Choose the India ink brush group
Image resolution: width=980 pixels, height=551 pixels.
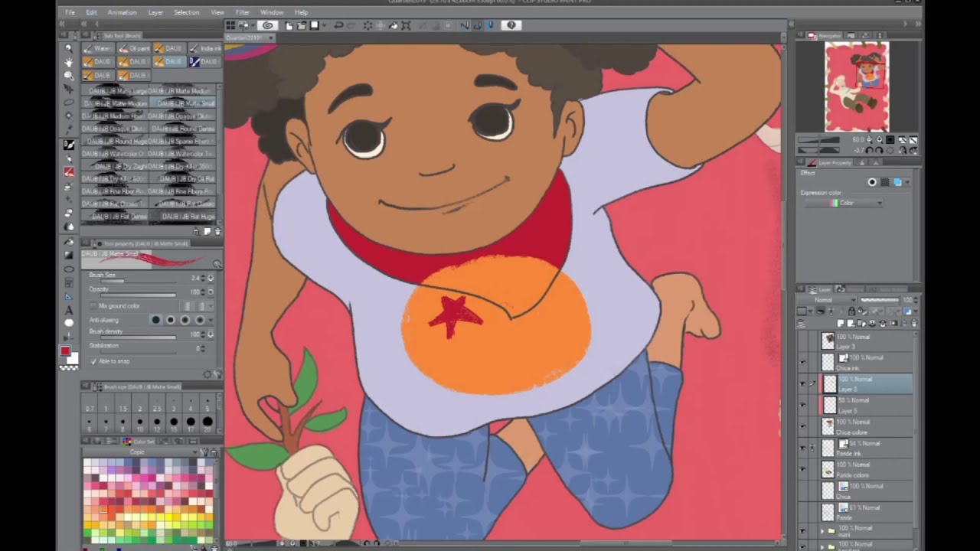(204, 48)
